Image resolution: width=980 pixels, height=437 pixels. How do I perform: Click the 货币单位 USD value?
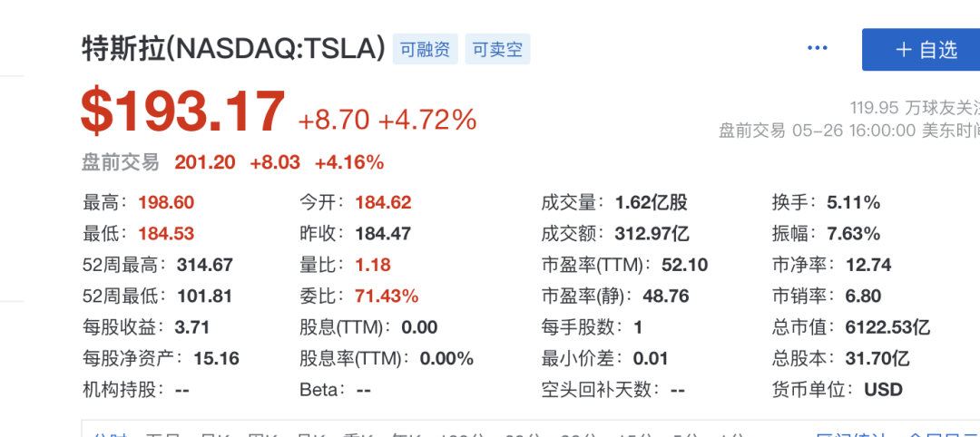tap(883, 390)
